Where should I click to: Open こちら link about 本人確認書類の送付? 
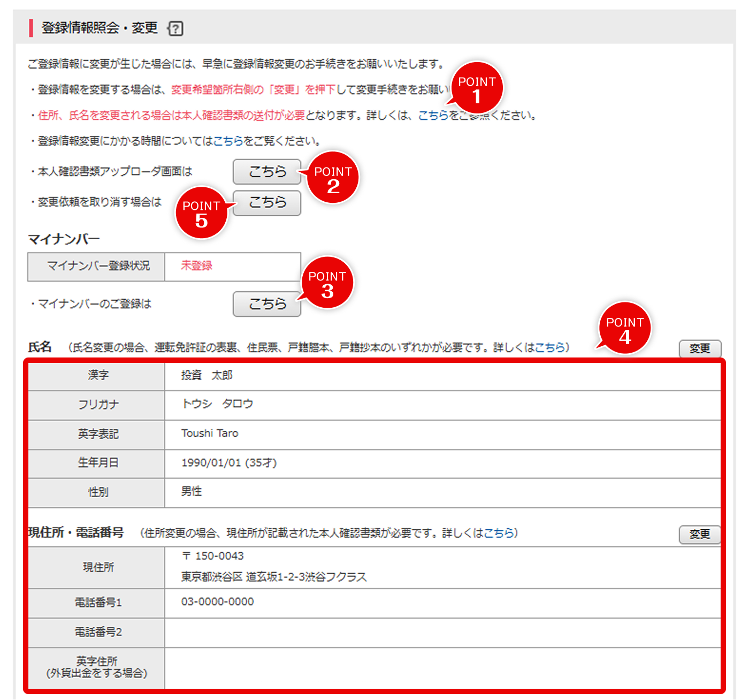[x=433, y=115]
